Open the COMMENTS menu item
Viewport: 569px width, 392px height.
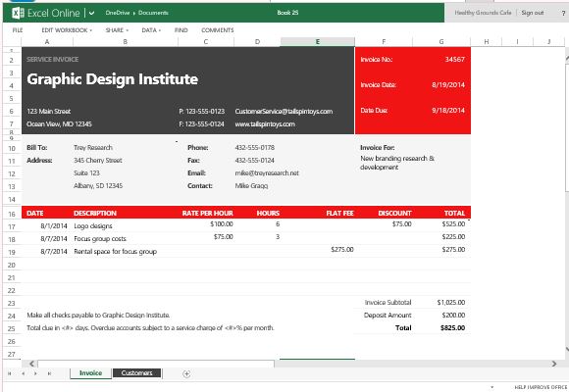(x=218, y=30)
